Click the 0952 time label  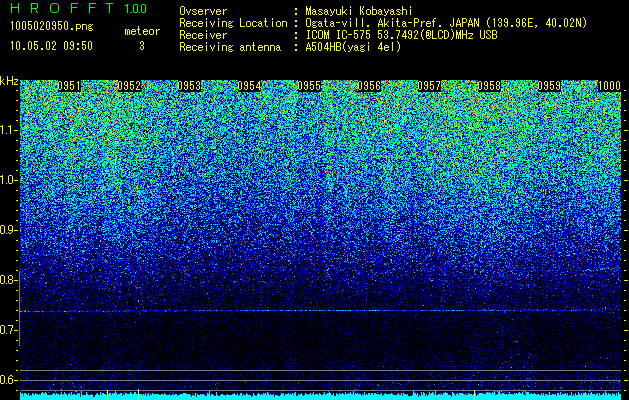pos(129,86)
